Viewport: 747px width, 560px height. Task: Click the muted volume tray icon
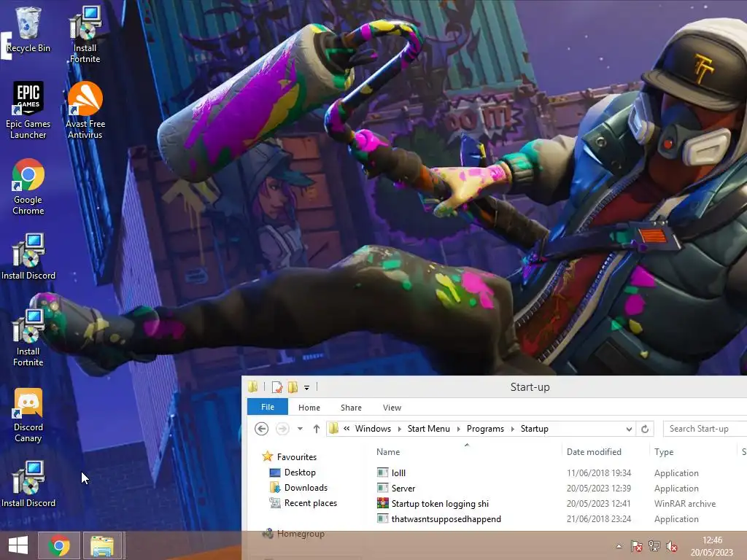click(x=672, y=546)
